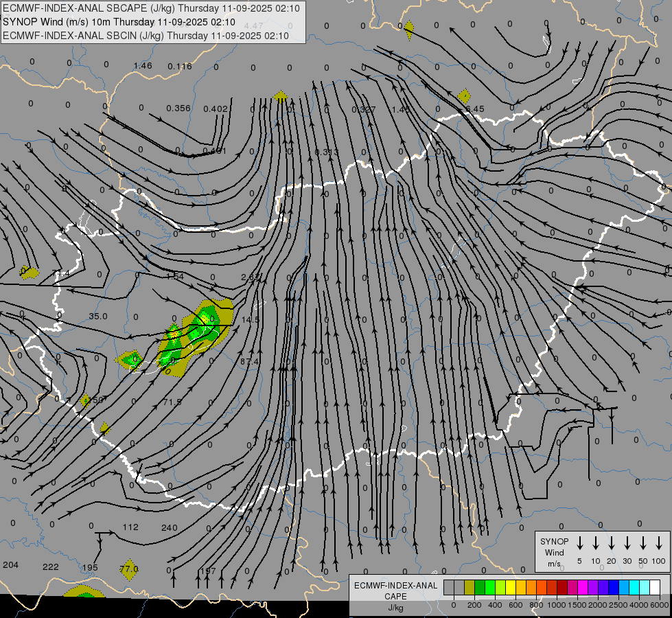Click the dark green legend swatch right of 200
Viewport: 672px width, 618px height.
tap(480, 588)
